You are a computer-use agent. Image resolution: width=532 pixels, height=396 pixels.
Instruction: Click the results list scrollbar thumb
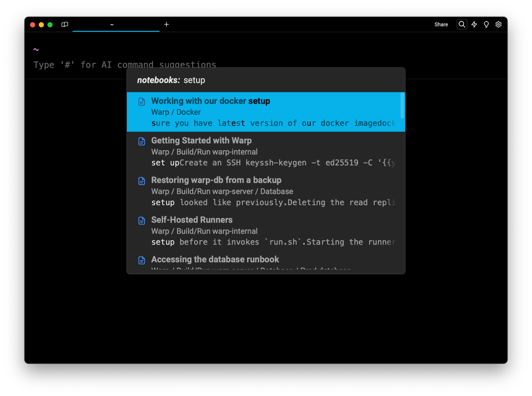(x=402, y=105)
